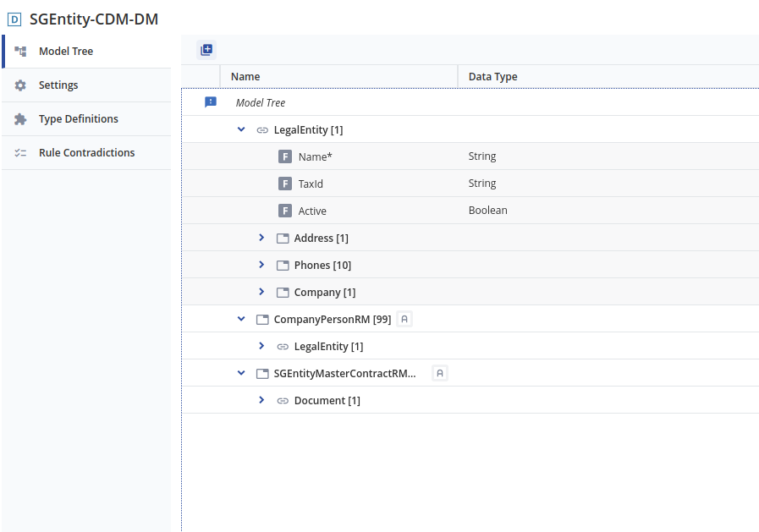Click the Rule Contradictions checklist icon

point(20,153)
